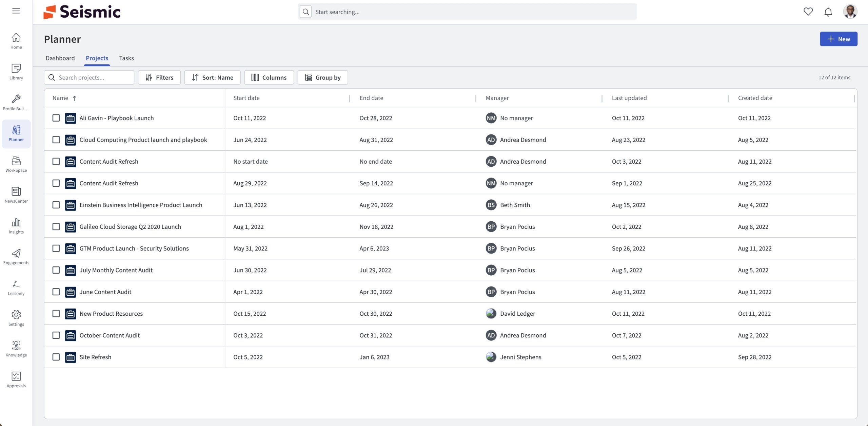Switch to the Tasks tab
The height and width of the screenshot is (426, 868).
126,58
